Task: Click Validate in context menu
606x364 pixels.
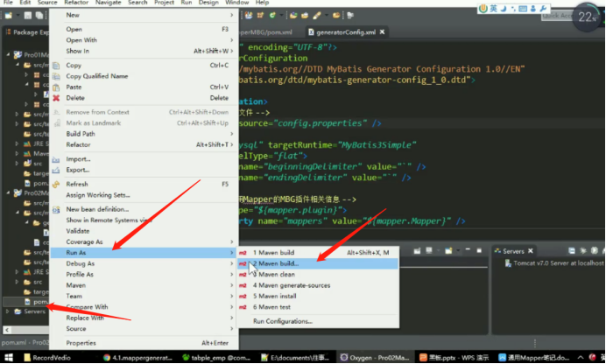Action: click(x=144, y=231)
